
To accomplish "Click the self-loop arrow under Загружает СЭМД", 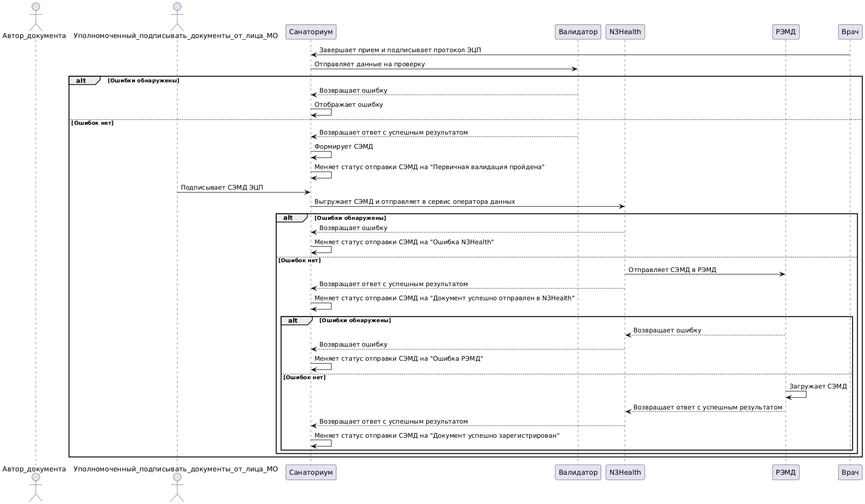I will (797, 394).
